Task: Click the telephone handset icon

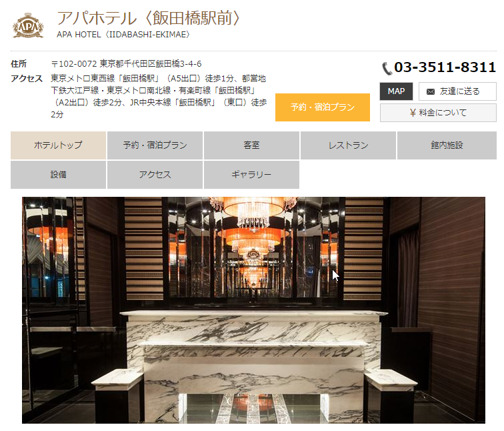Action: (x=387, y=68)
